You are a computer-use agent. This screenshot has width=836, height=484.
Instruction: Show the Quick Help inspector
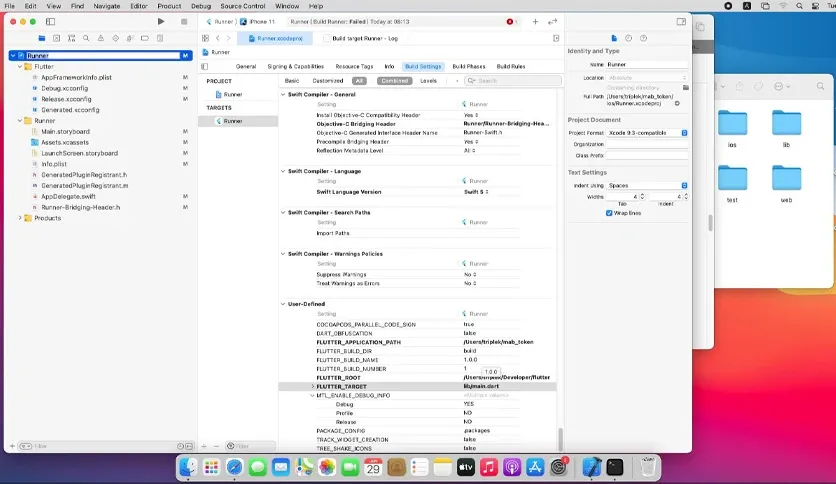[x=644, y=38]
